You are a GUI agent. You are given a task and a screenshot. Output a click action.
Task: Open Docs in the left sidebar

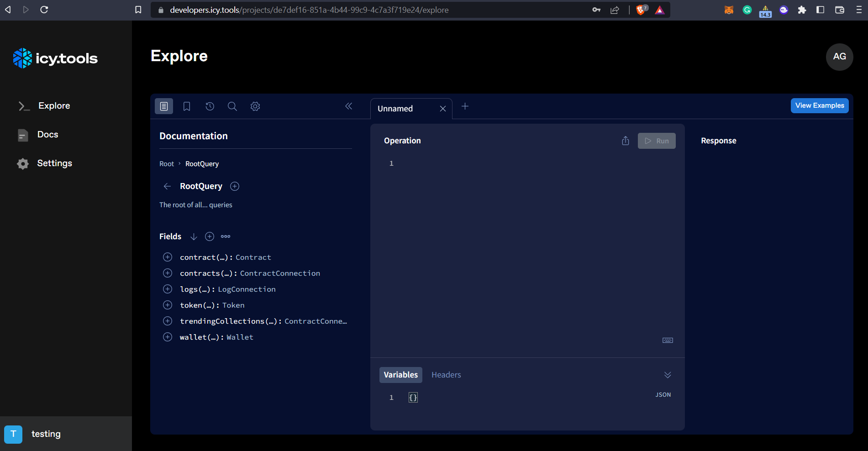point(47,135)
